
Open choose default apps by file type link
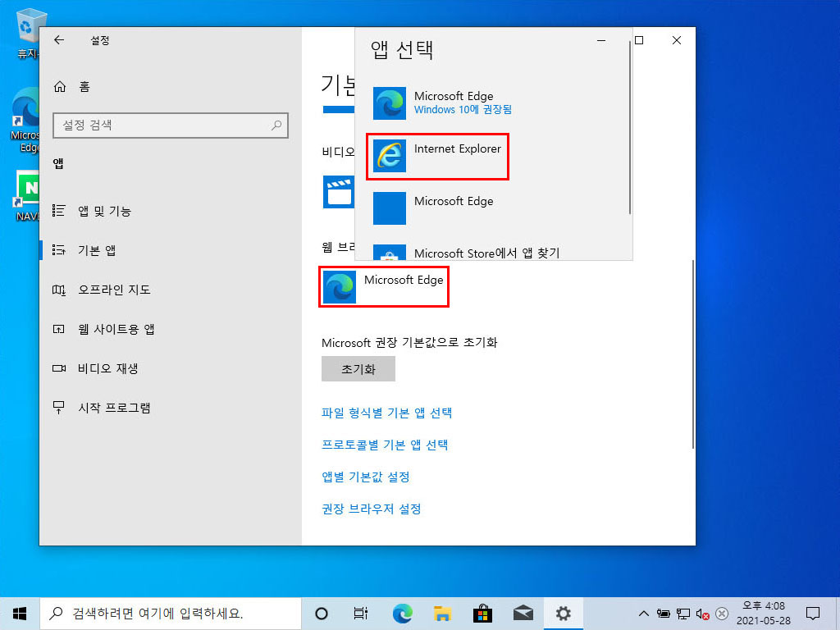pyautogui.click(x=387, y=413)
